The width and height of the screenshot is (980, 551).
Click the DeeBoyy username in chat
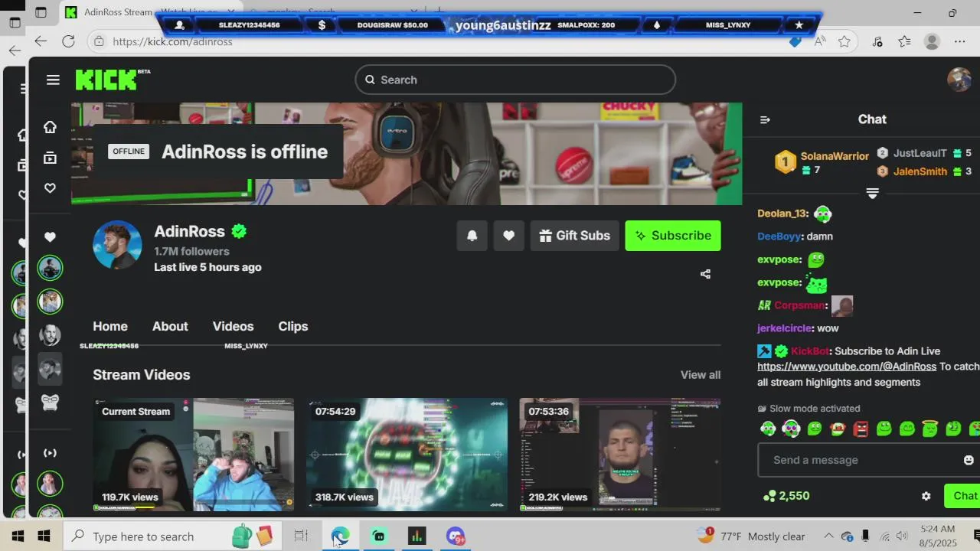779,236
